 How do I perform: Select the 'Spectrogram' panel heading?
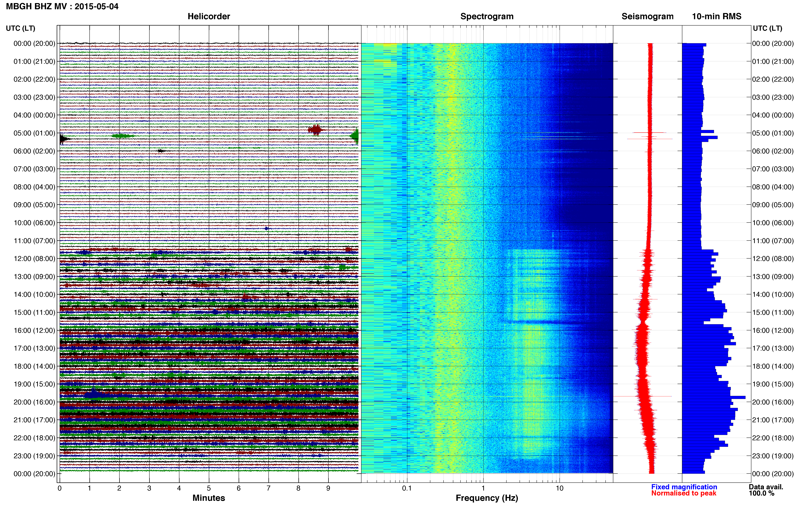pyautogui.click(x=487, y=16)
